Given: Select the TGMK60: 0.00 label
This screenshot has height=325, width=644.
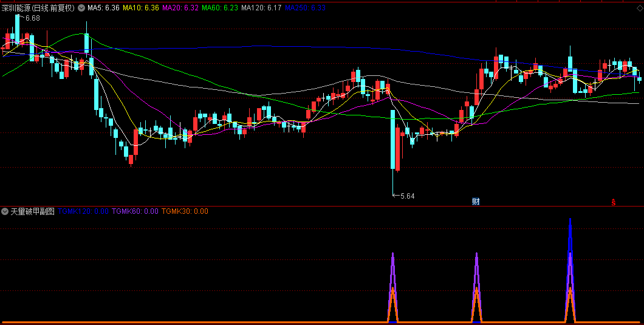Looking at the screenshot, I should 135,211.
